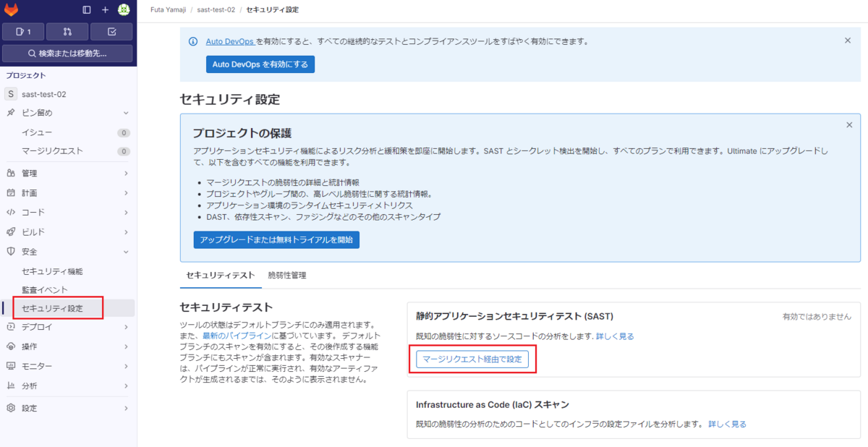The width and height of the screenshot is (868, 447).
Task: Dismiss the Auto DevOps banner
Action: [848, 41]
